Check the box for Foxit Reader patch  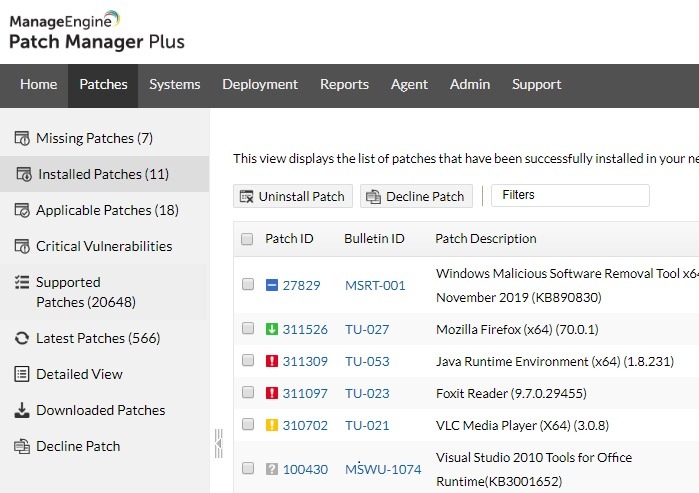click(248, 393)
